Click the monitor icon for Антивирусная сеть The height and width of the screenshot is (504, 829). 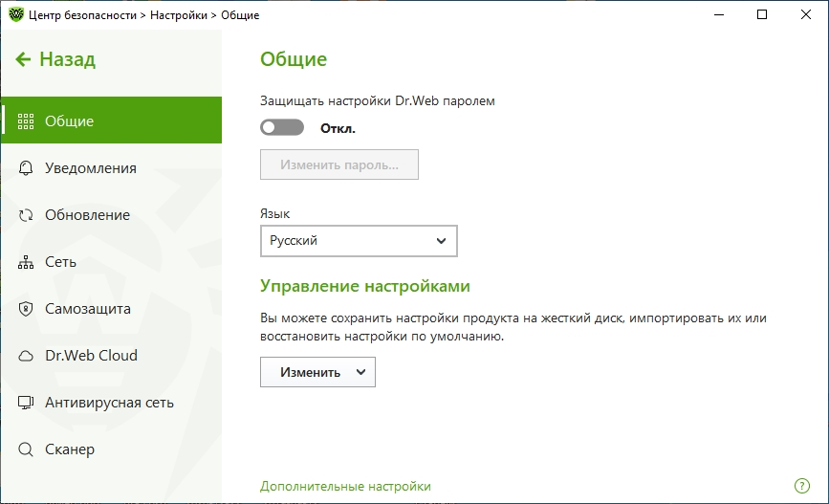tap(26, 403)
